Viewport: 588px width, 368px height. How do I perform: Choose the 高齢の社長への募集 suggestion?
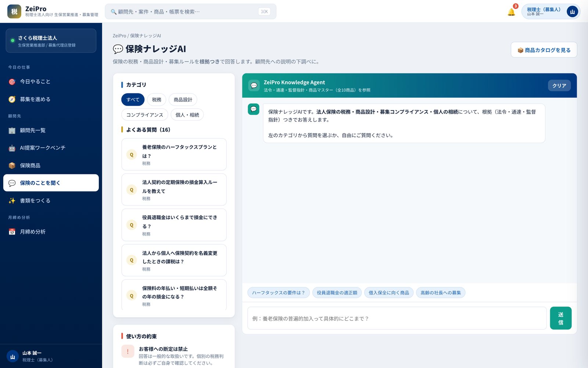441,293
